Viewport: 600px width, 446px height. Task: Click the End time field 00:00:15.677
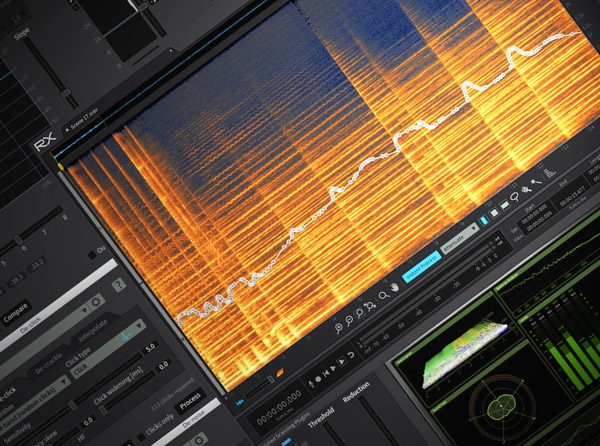[x=572, y=195]
